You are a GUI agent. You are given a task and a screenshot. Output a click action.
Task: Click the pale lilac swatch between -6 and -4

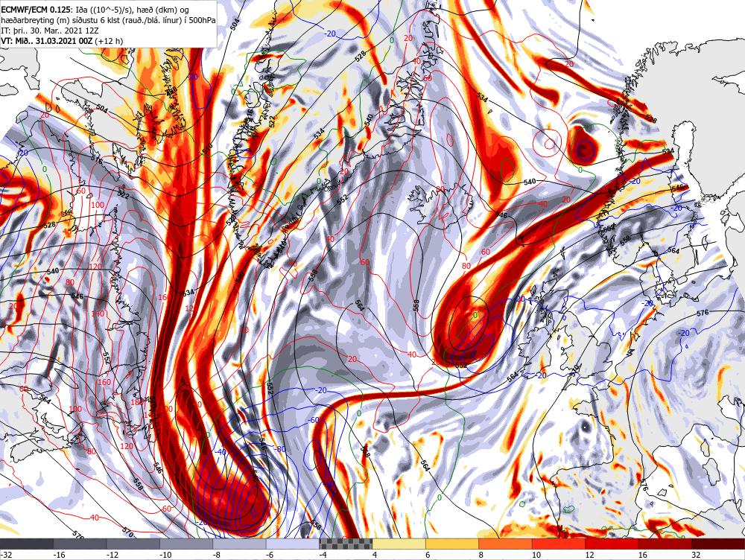pos(293,544)
